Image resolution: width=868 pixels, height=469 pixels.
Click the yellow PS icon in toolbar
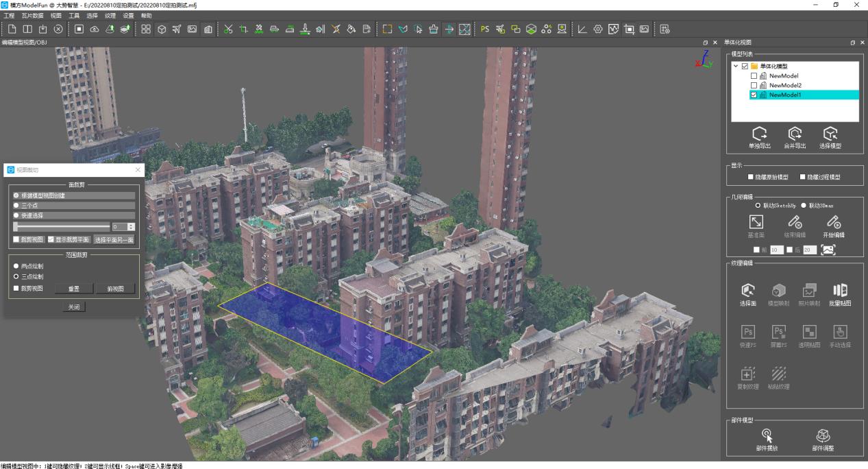485,29
